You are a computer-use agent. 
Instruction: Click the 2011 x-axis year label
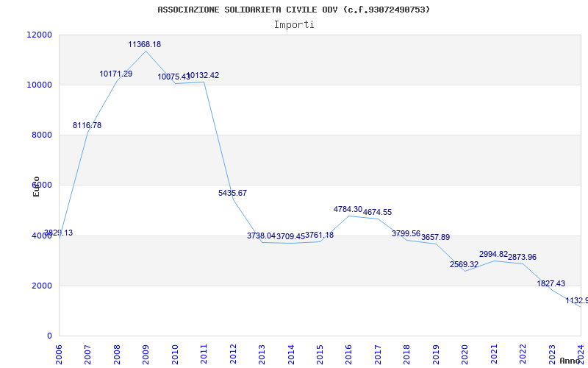(x=204, y=353)
